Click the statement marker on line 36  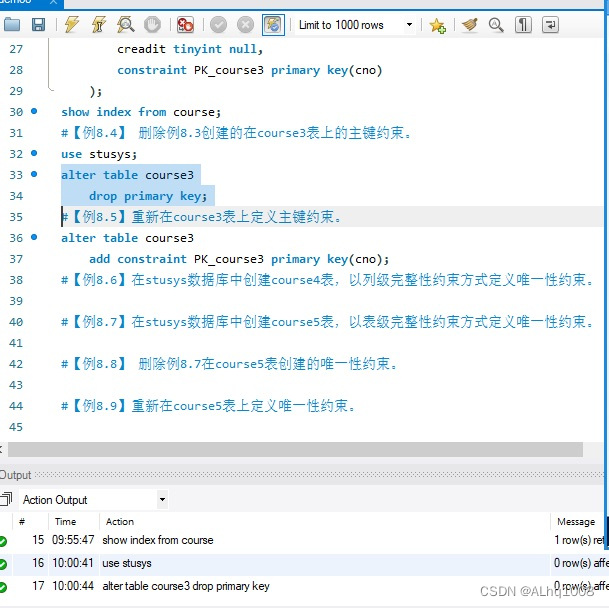click(34, 237)
